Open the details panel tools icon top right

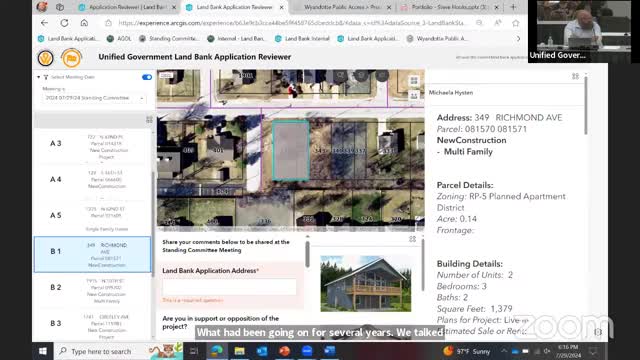pos(575,76)
